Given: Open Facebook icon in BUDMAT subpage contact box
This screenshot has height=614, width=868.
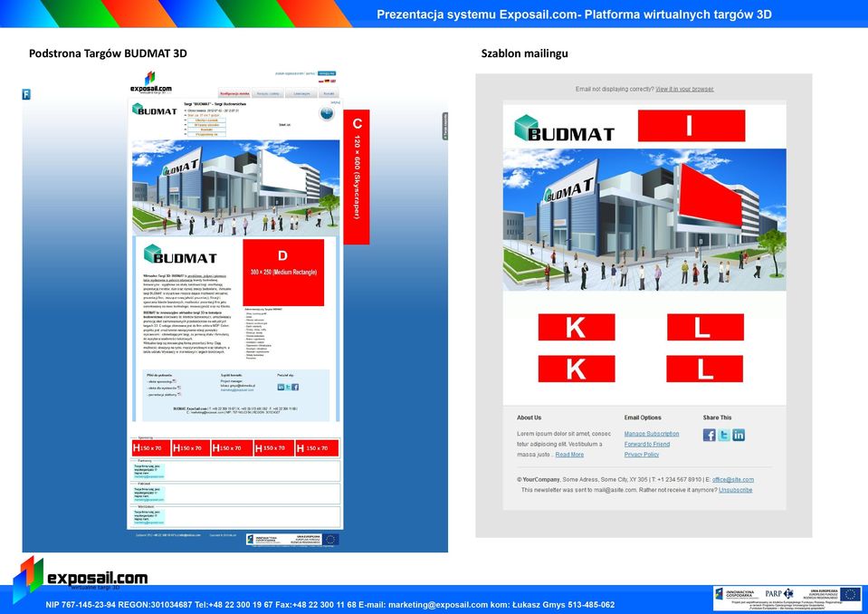Looking at the screenshot, I should (295, 387).
